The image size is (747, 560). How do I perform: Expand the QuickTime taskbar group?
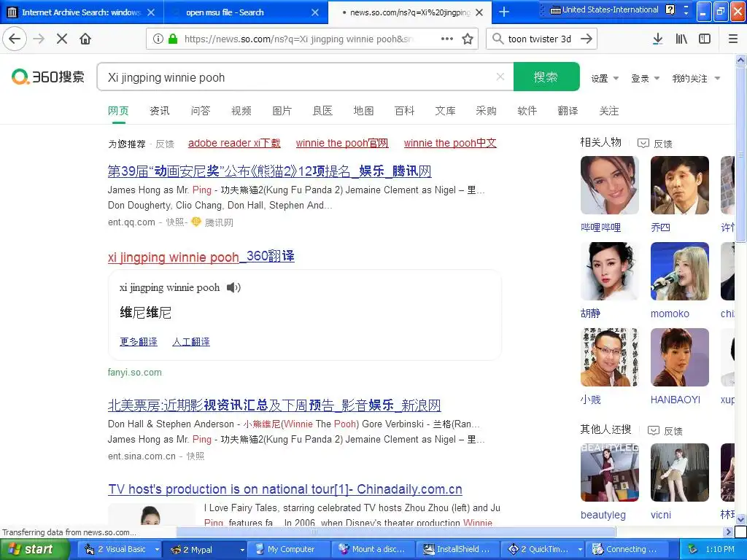pyautogui.click(x=580, y=550)
